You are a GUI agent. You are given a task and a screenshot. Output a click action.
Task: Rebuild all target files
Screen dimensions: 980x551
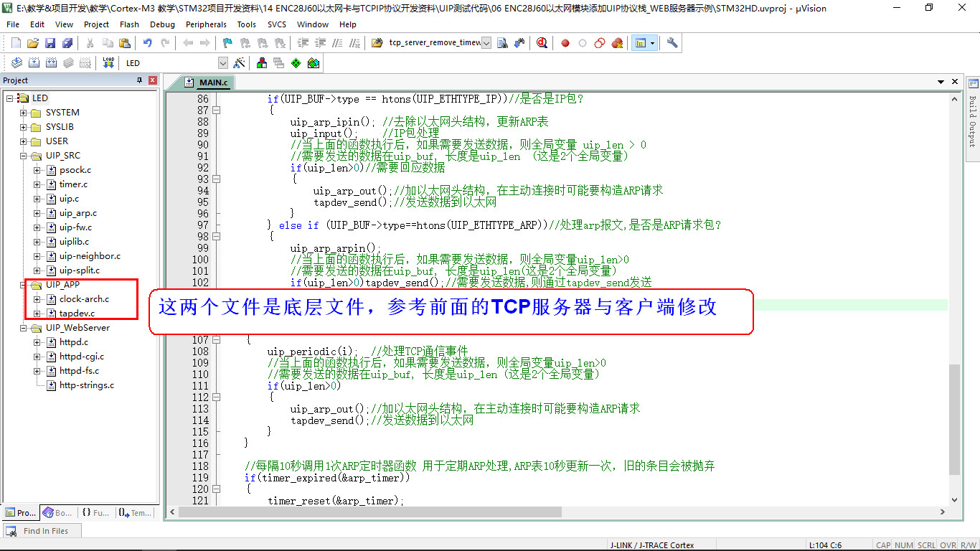[x=51, y=63]
